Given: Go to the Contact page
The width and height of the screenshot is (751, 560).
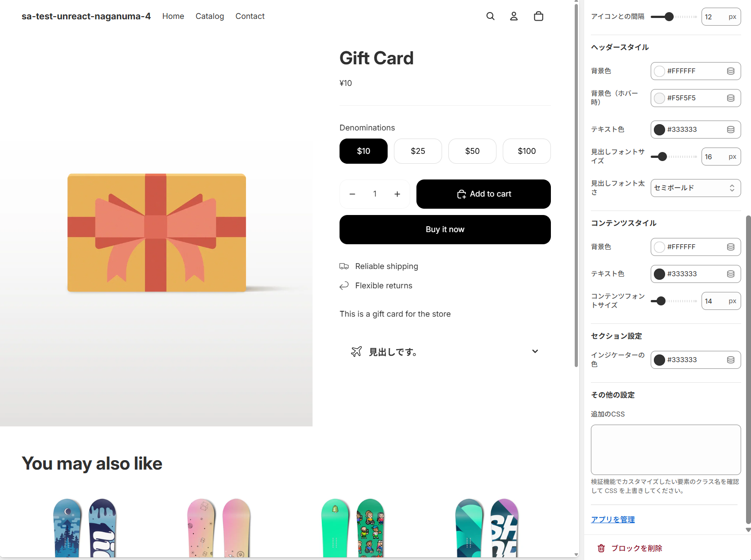Looking at the screenshot, I should [250, 16].
